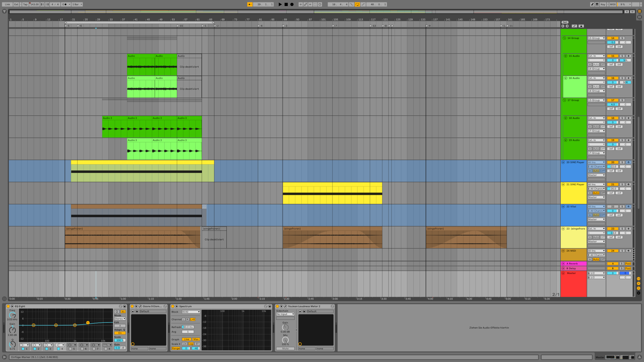This screenshot has width=644, height=362.
Task: Click the Set locator button
Action: coord(565,22)
